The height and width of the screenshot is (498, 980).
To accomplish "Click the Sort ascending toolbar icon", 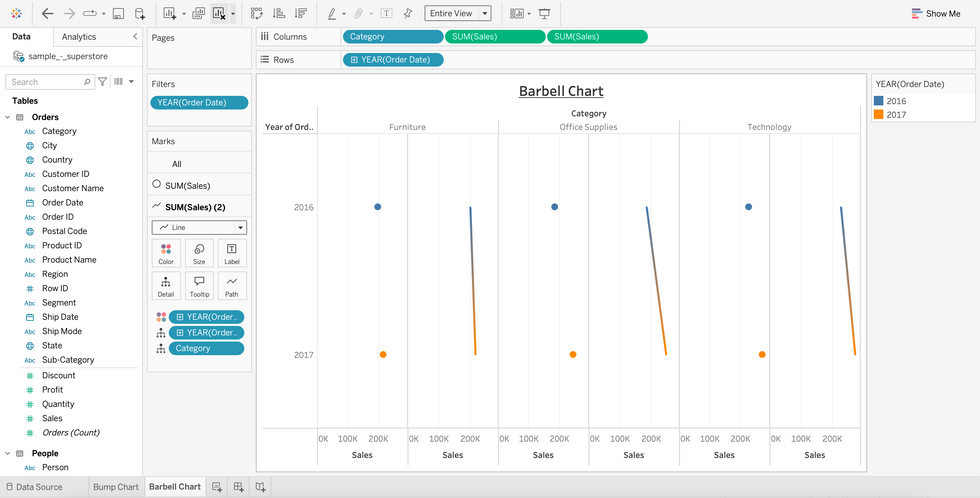I will 279,13.
